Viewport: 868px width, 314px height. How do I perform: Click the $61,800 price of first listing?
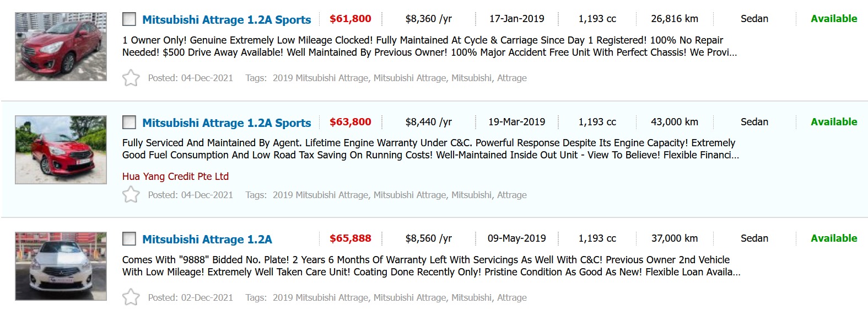(351, 19)
